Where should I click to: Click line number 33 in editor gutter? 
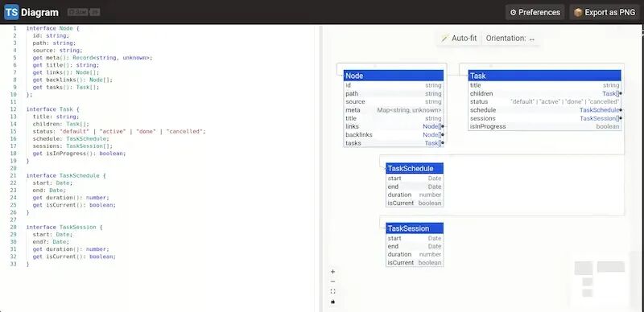14,264
